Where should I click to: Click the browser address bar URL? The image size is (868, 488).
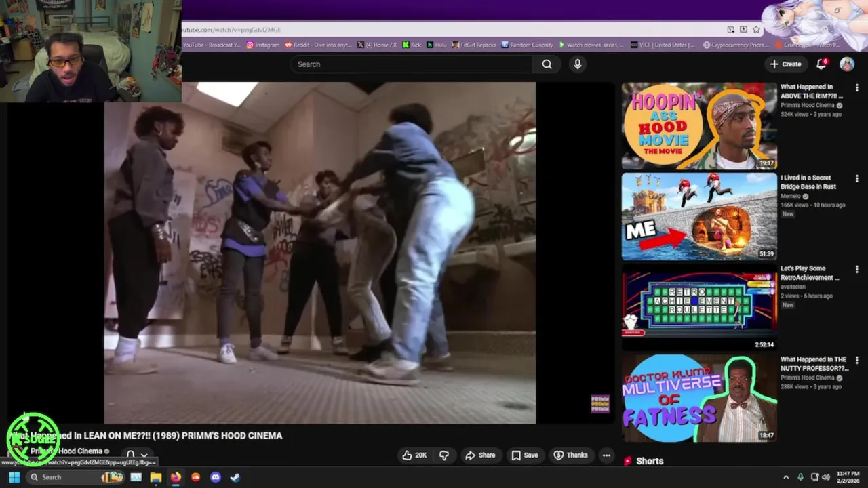[x=231, y=30]
